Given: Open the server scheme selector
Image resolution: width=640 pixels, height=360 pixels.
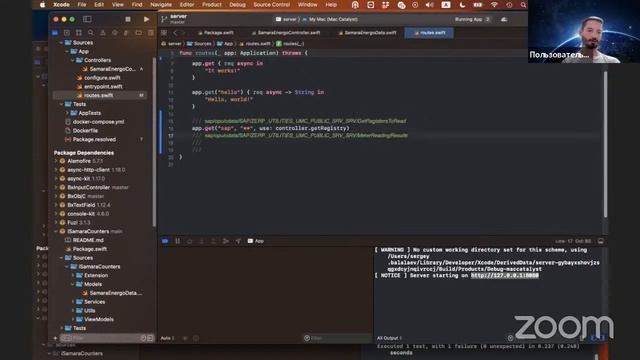Looking at the screenshot, I should point(286,19).
